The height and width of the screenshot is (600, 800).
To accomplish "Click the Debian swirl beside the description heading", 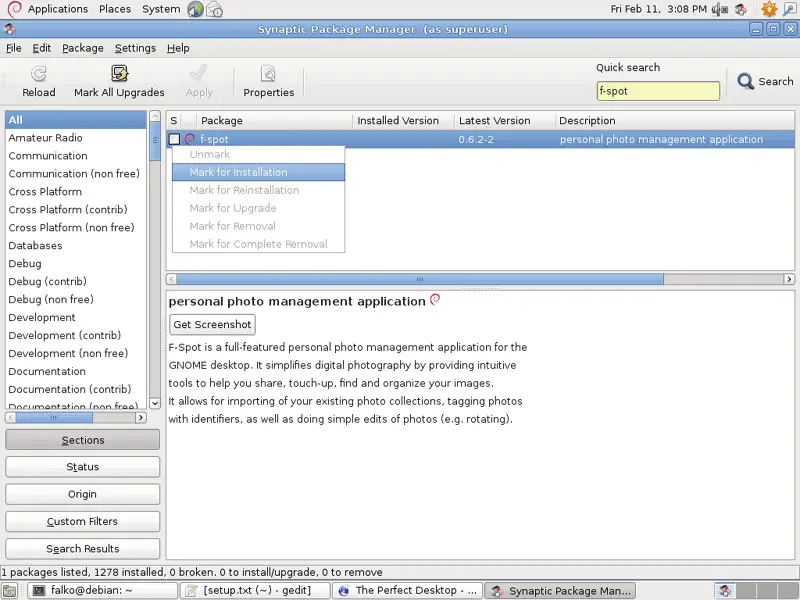I will 435,299.
